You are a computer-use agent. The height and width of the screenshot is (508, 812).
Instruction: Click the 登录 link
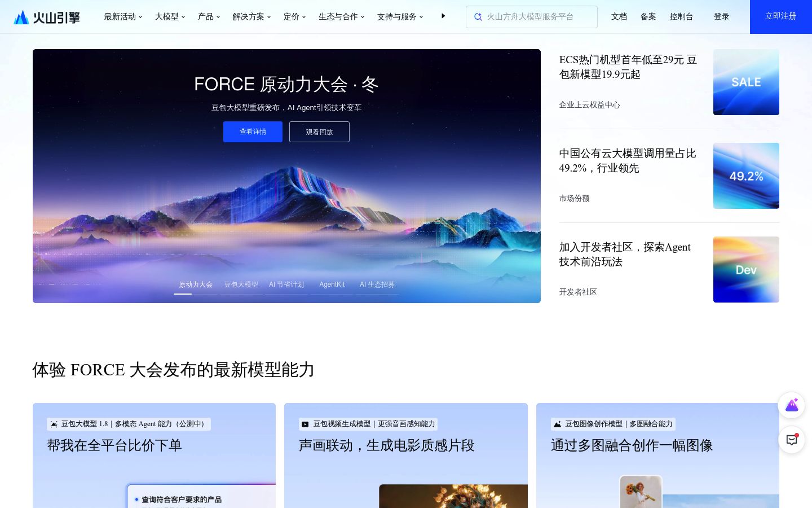(x=721, y=17)
